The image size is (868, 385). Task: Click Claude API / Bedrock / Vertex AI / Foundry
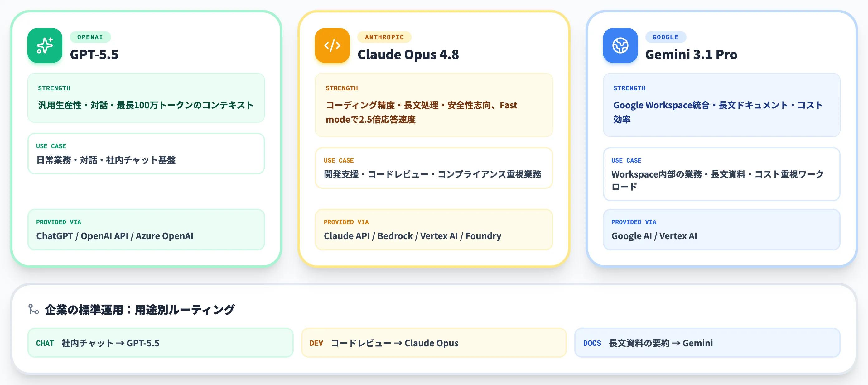(x=412, y=236)
